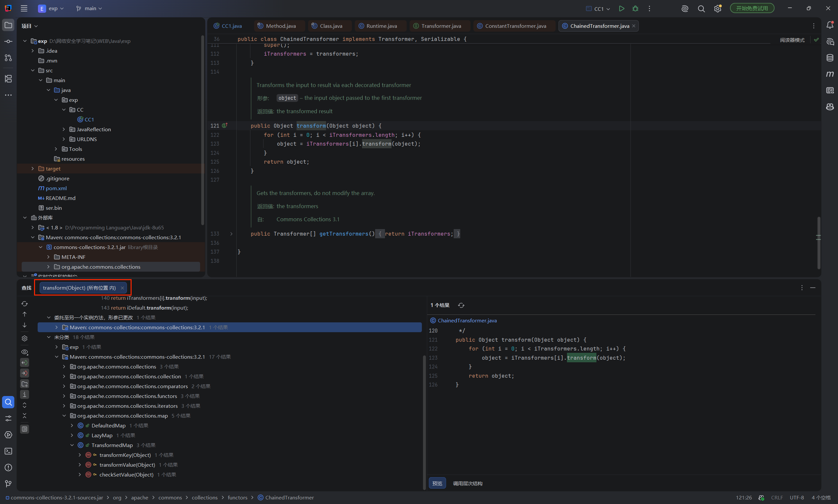The image size is (838, 504).
Task: Expand LazyMap usage results
Action: pyautogui.click(x=72, y=435)
